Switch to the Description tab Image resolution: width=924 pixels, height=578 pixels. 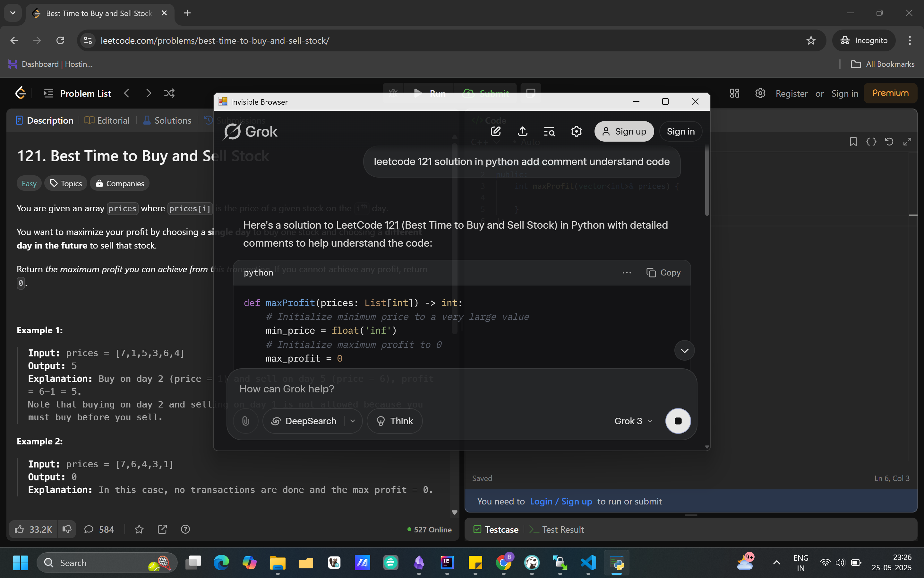tap(45, 120)
